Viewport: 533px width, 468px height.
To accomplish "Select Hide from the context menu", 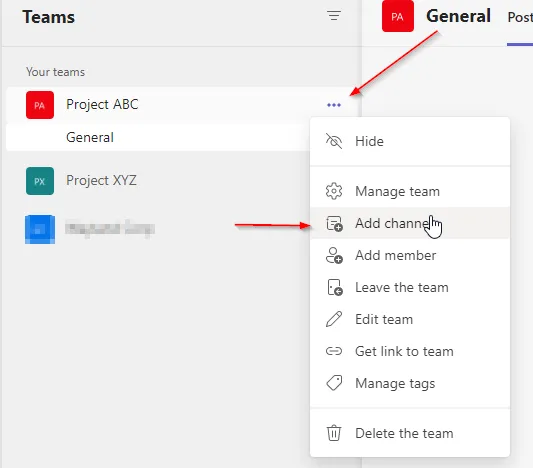I will [x=410, y=141].
